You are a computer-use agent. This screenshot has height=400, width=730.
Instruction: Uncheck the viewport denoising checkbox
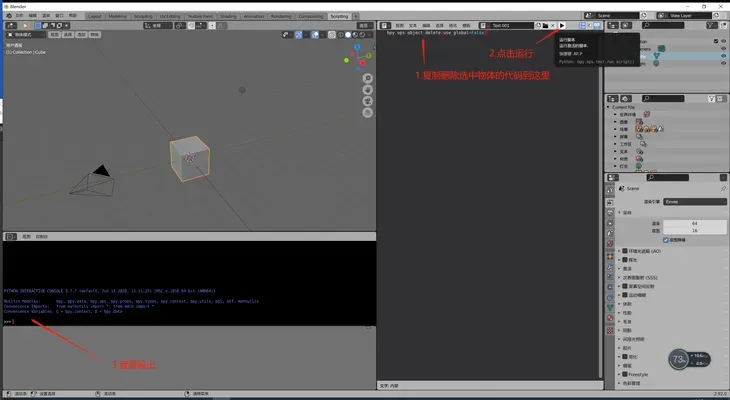[666, 240]
